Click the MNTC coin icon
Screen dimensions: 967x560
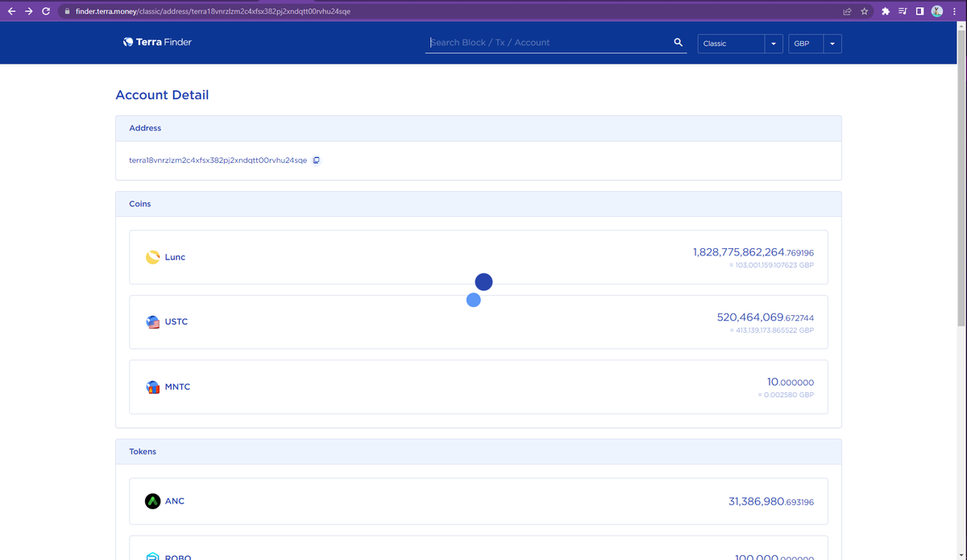tap(153, 387)
